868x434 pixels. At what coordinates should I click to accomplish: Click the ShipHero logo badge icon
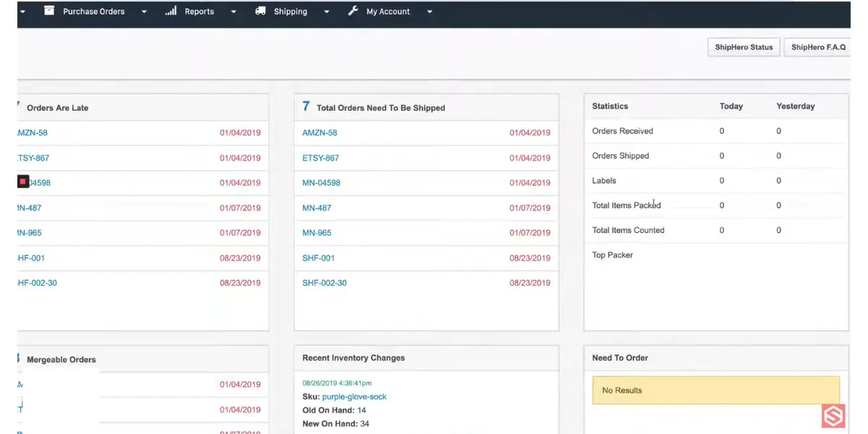(x=833, y=416)
